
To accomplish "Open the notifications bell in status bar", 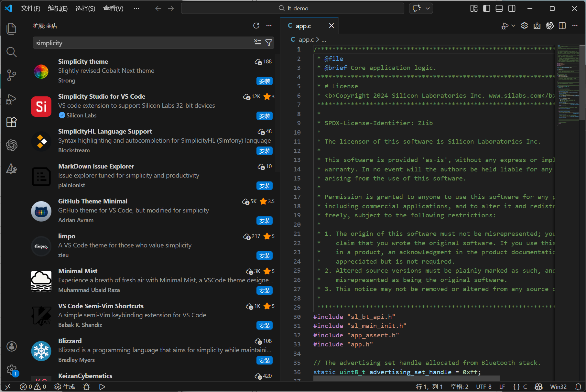I will [x=578, y=387].
